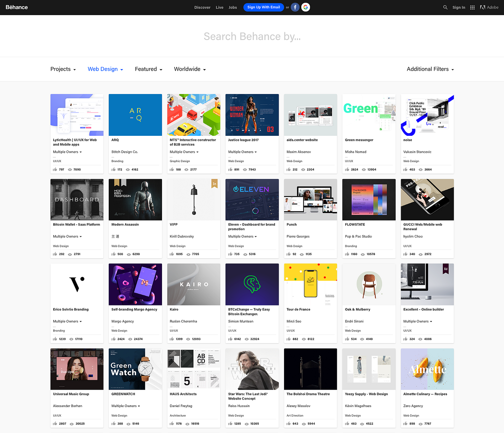Open the Jobs section from the navigation
The image size is (504, 433).
233,7
